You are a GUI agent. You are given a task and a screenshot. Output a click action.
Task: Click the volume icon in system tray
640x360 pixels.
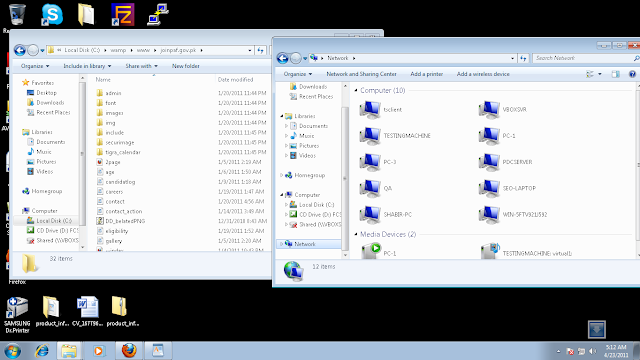(593, 351)
